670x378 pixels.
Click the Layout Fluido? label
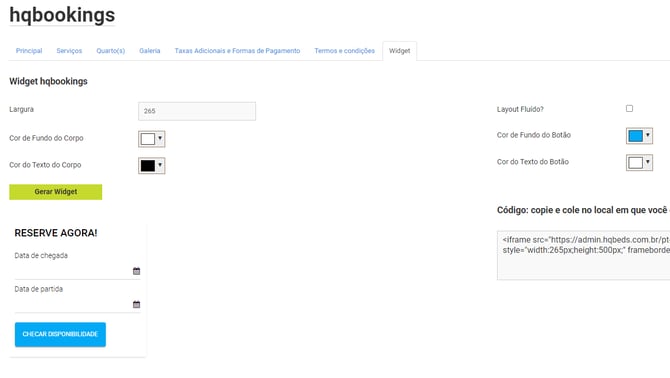tap(520, 109)
